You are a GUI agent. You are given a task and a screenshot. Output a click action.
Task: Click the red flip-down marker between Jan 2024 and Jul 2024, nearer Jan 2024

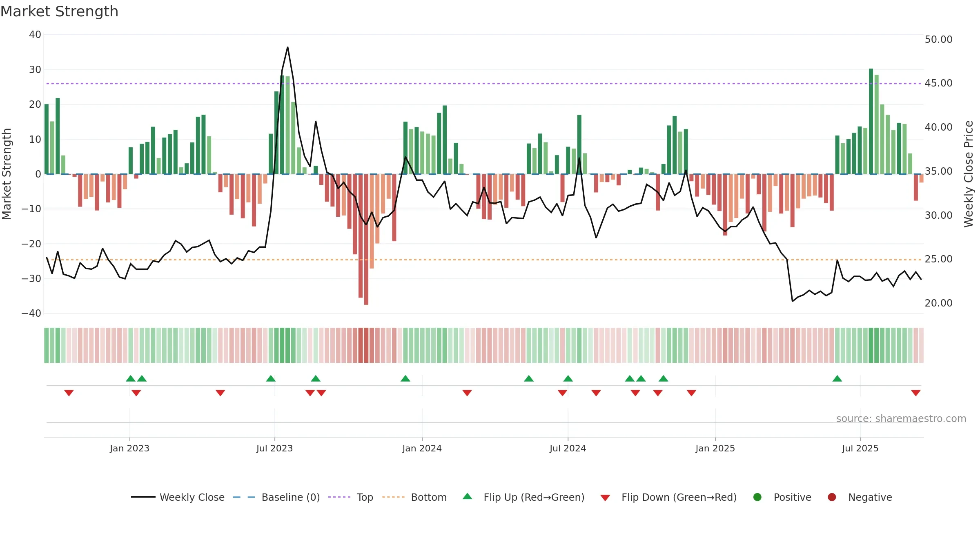pyautogui.click(x=467, y=393)
